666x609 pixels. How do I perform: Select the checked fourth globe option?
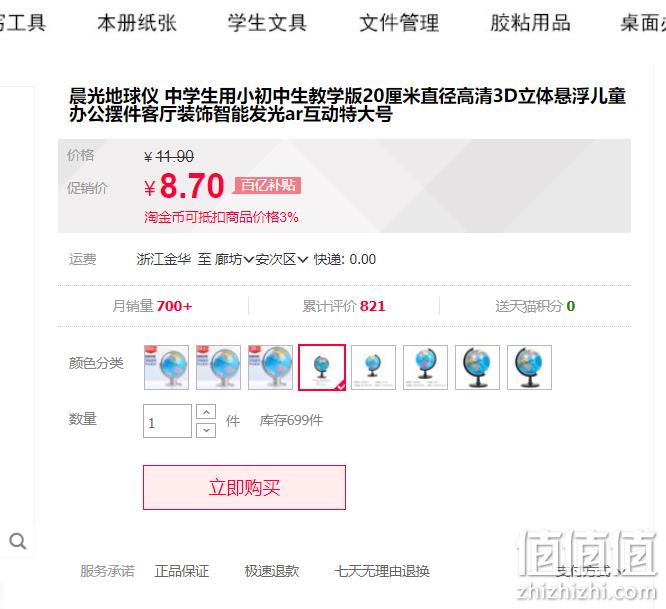(322, 367)
